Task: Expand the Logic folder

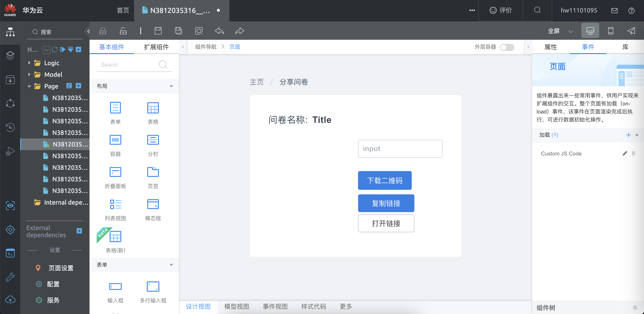Action: coord(29,63)
